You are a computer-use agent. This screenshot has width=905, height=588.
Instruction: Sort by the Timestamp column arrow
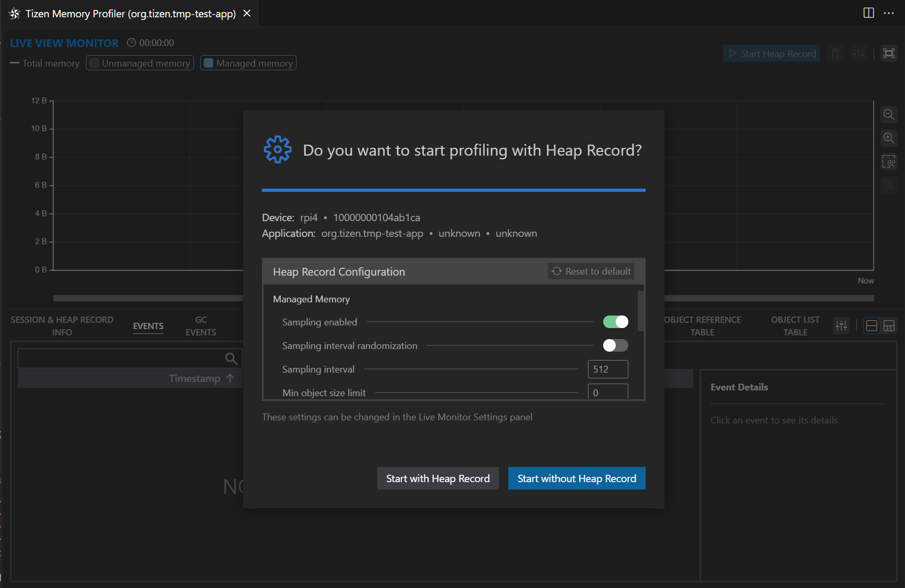tap(230, 378)
